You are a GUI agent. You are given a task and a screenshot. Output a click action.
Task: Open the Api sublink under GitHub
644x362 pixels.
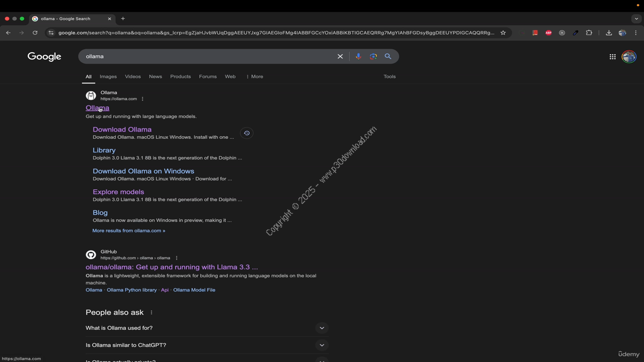click(165, 290)
